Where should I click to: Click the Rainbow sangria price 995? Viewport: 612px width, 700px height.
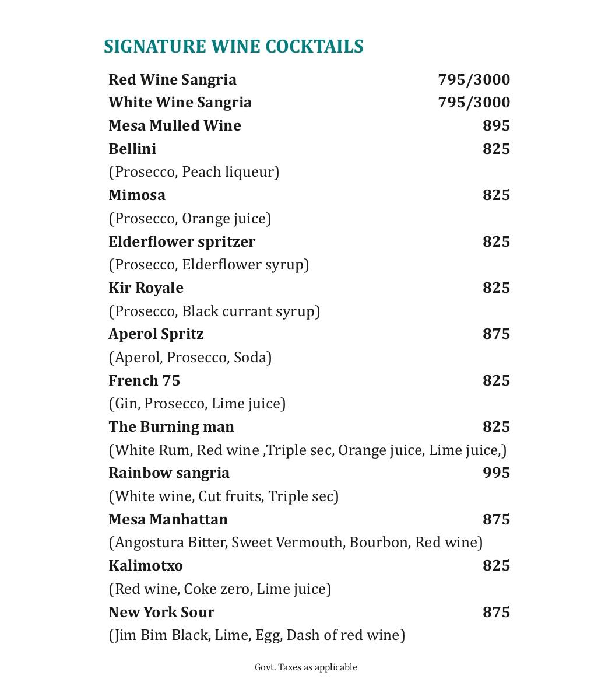click(x=496, y=473)
